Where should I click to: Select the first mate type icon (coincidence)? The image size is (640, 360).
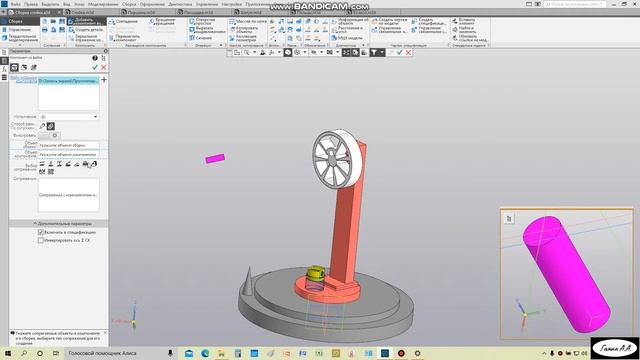(42, 164)
